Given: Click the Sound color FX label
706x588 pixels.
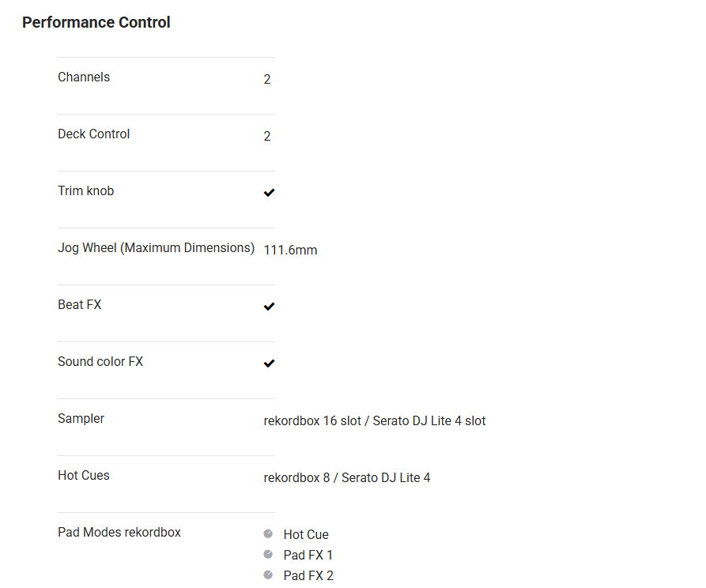Looking at the screenshot, I should coord(100,362).
